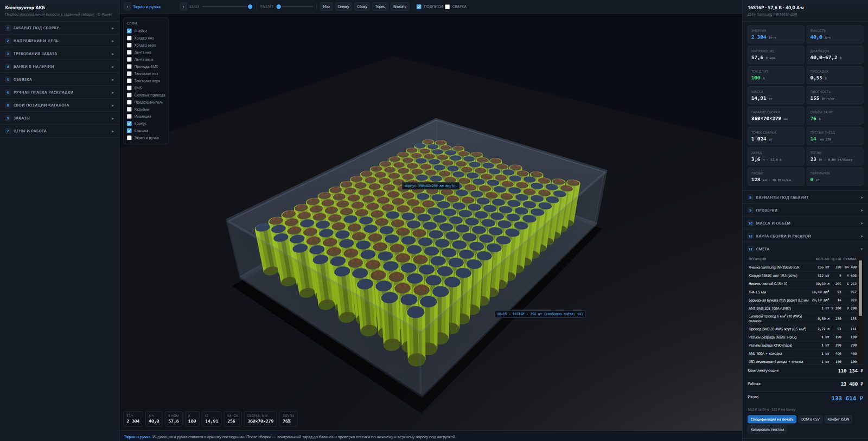Click Спецификация на печать button
Image resolution: width=868 pixels, height=441 pixels.
pyautogui.click(x=771, y=419)
